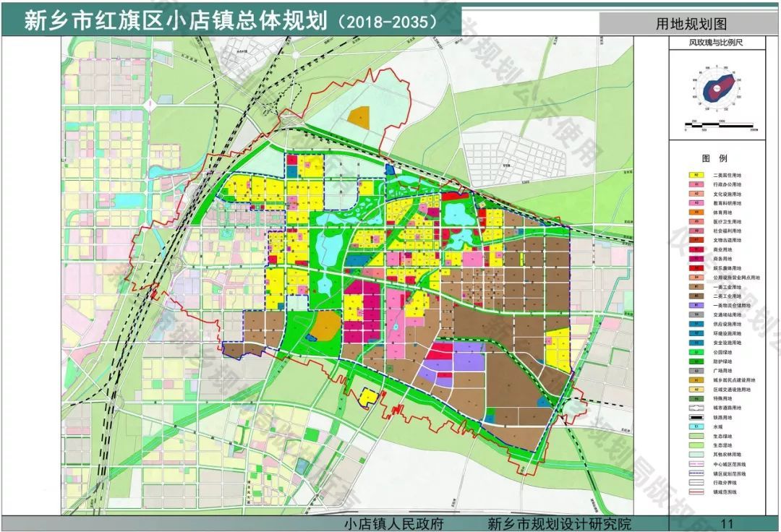Click the legend label 医疗卫生用地
781x532 pixels.
[727, 222]
